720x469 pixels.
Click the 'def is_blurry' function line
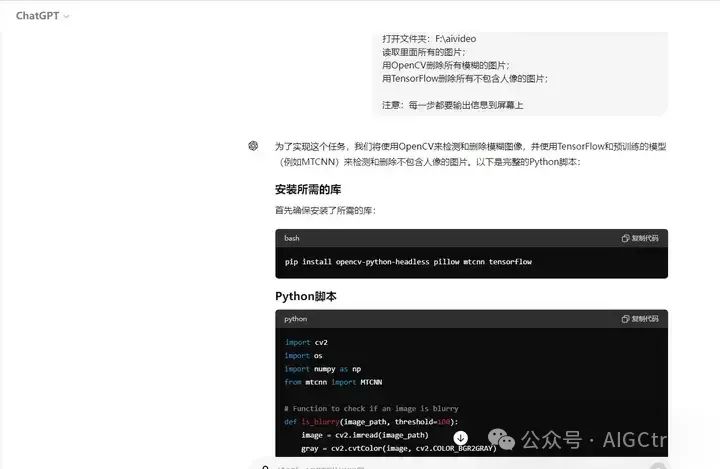click(371, 422)
